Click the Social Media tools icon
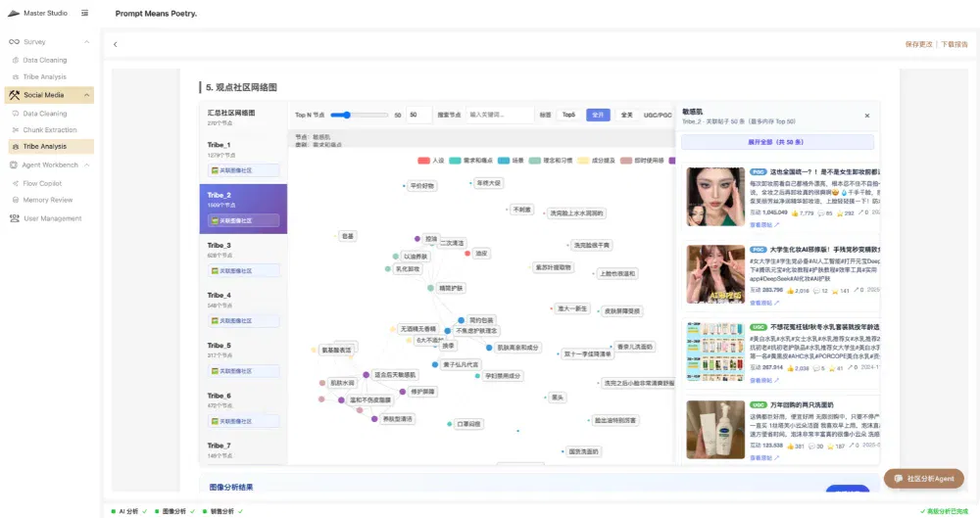This screenshot has width=980, height=518. (x=14, y=95)
